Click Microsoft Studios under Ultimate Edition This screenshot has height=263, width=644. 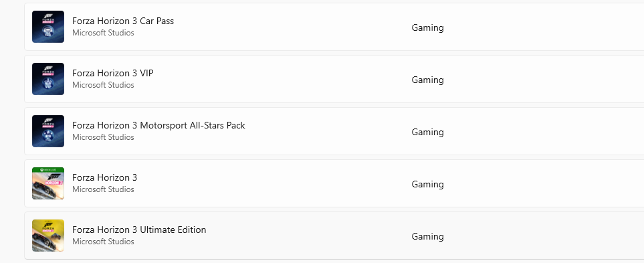(103, 242)
